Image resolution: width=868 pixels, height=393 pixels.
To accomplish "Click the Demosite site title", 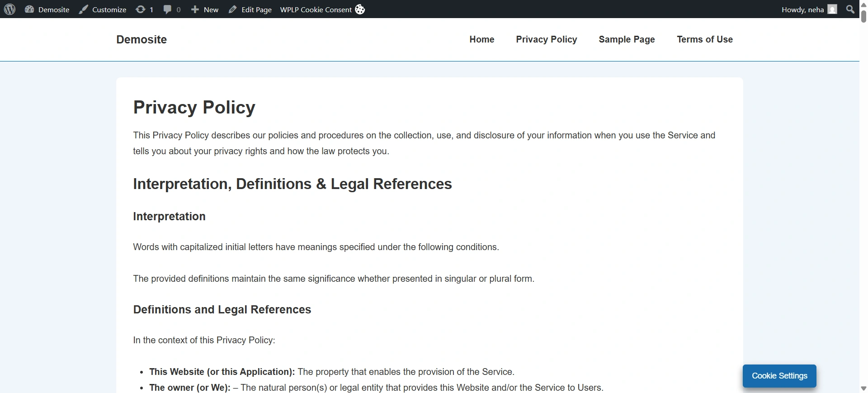I will (142, 39).
